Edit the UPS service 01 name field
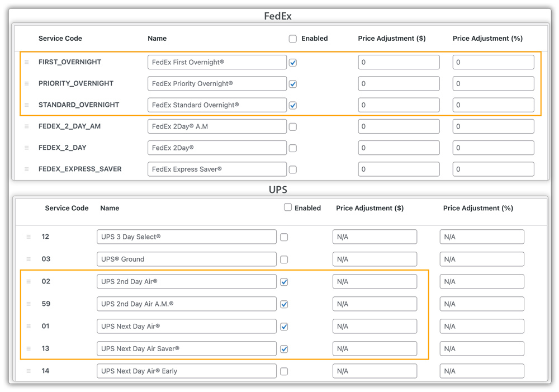The height and width of the screenshot is (392, 559). pos(187,327)
